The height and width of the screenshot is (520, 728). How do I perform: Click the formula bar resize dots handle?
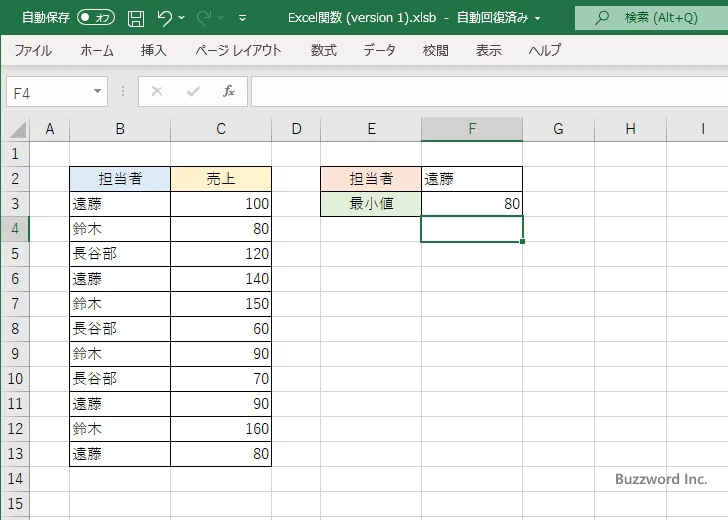[123, 91]
